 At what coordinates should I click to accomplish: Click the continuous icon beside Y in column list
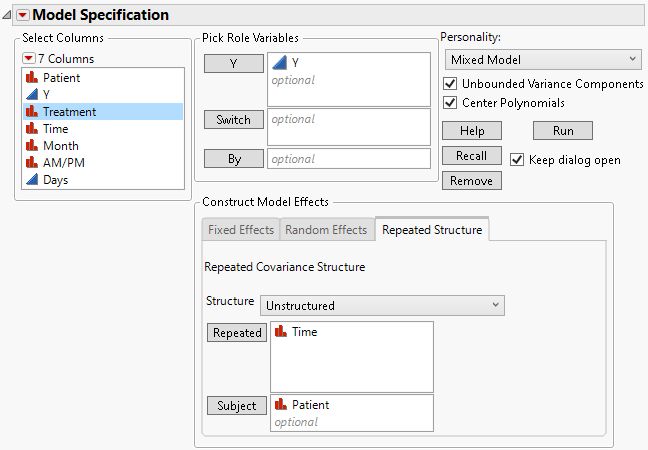click(x=31, y=94)
